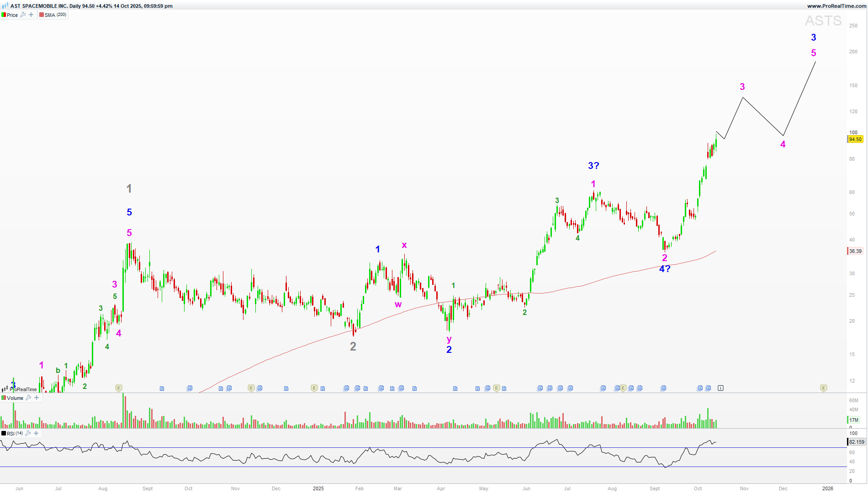Click the Volume panel label
Viewport: 868px width, 493px height.
point(15,398)
